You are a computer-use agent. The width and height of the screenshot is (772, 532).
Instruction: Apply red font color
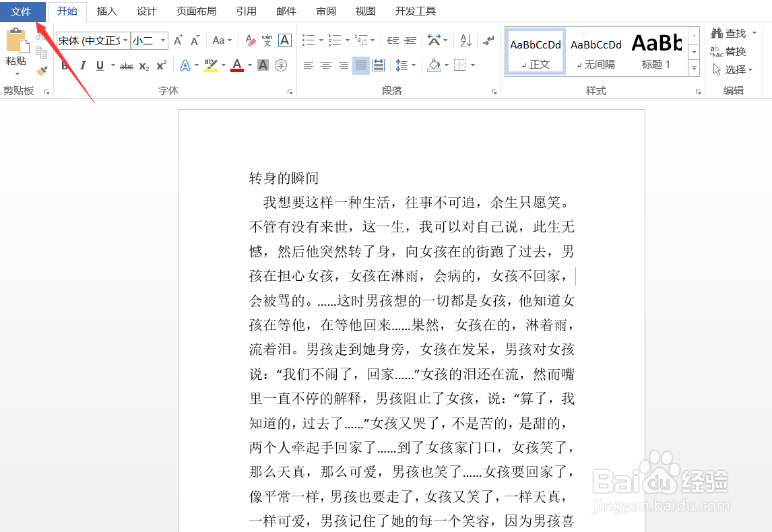click(x=237, y=65)
